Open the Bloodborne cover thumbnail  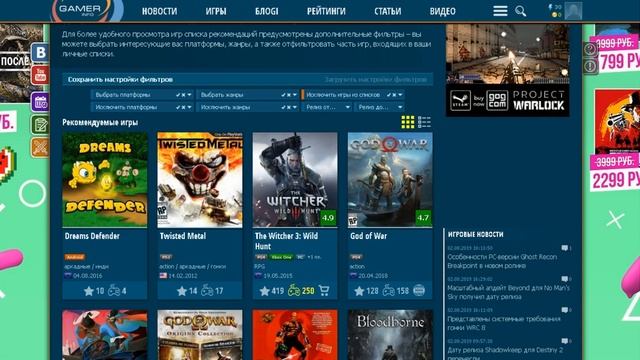click(390, 335)
